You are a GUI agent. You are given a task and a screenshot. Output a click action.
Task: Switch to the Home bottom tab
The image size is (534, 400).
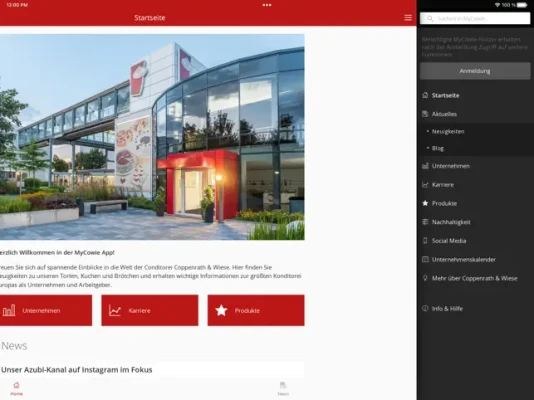click(16, 389)
